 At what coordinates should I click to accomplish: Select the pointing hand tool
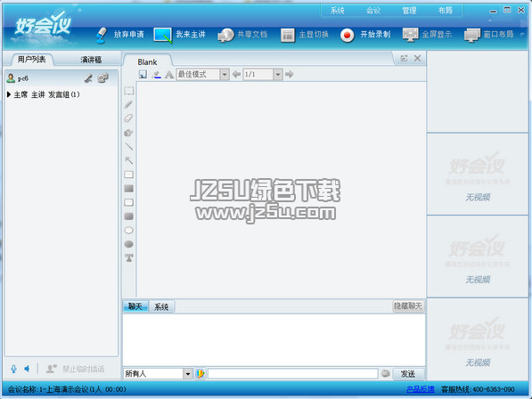tap(128, 133)
